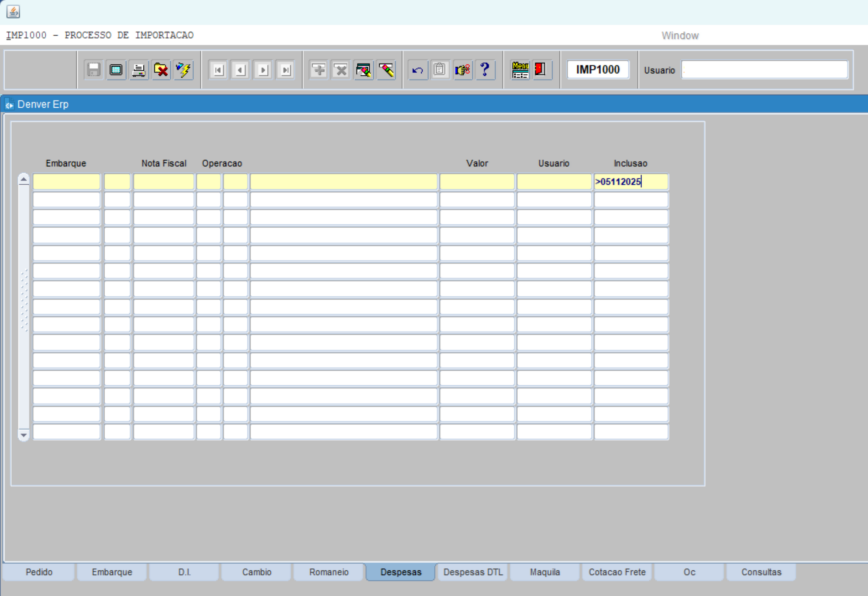Image resolution: width=868 pixels, height=596 pixels.
Task: Click the clear record eraser icon
Action: [386, 70]
